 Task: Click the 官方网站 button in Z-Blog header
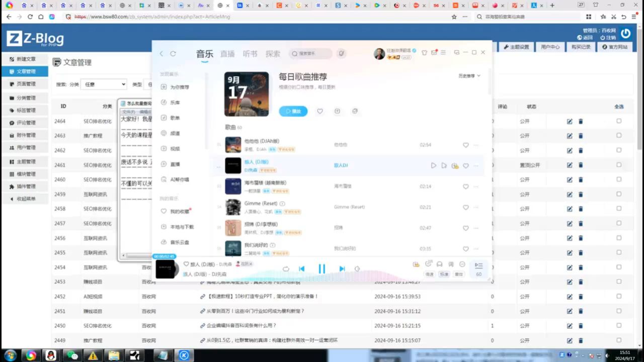tap(615, 47)
